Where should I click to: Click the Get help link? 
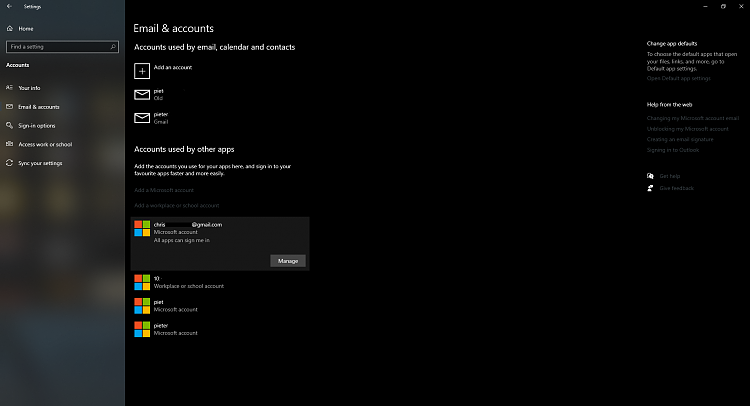670,176
